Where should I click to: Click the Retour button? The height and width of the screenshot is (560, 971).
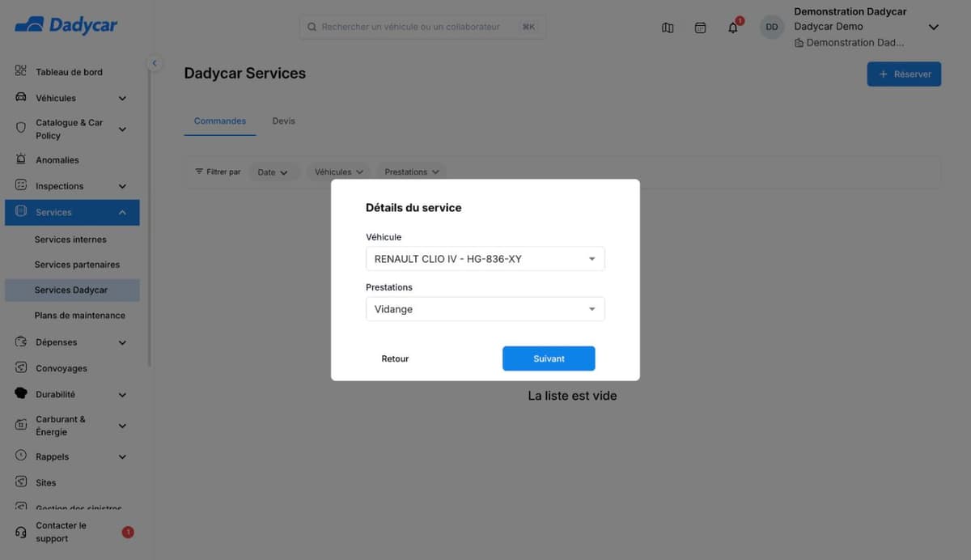(395, 358)
